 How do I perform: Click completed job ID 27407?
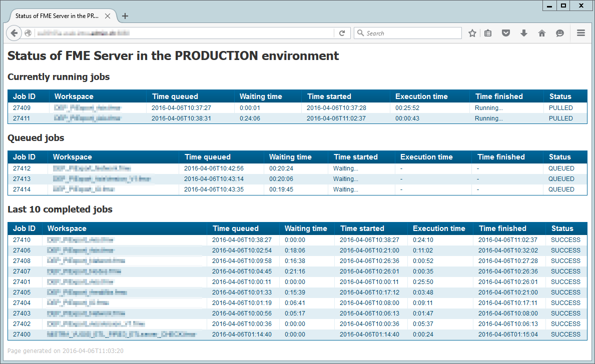22,271
